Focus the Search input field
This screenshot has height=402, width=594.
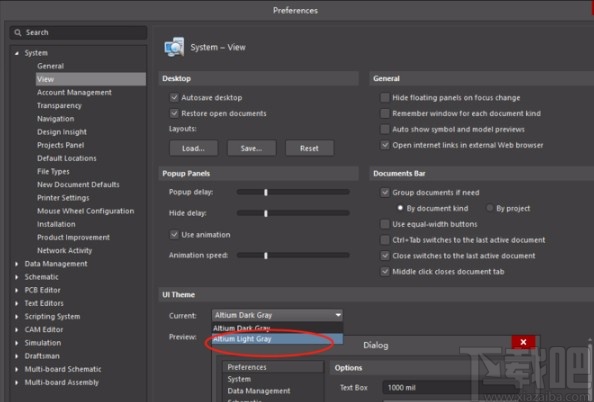click(x=78, y=33)
